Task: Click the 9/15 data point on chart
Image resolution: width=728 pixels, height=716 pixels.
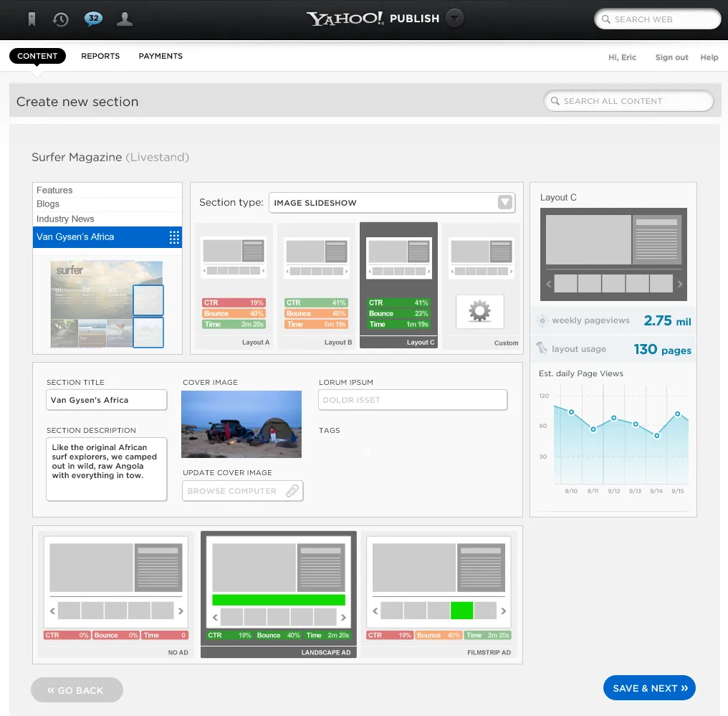Action: coord(677,414)
